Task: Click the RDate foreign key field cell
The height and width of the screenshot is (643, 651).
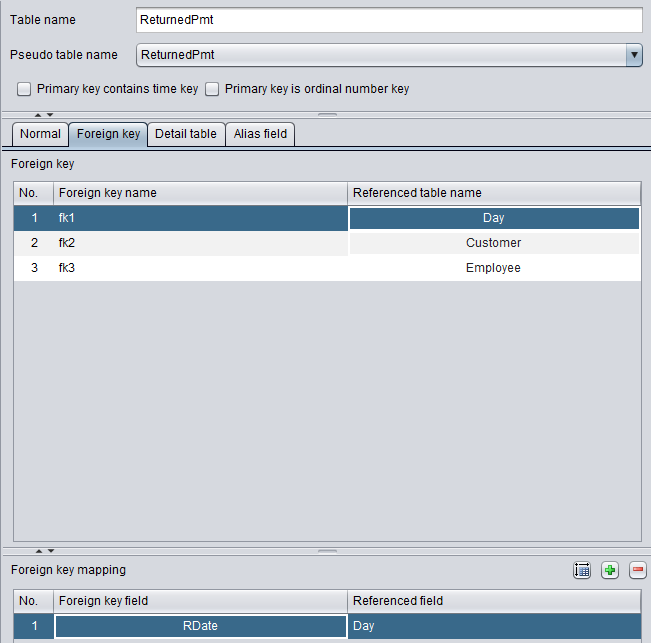Action: tap(200, 626)
